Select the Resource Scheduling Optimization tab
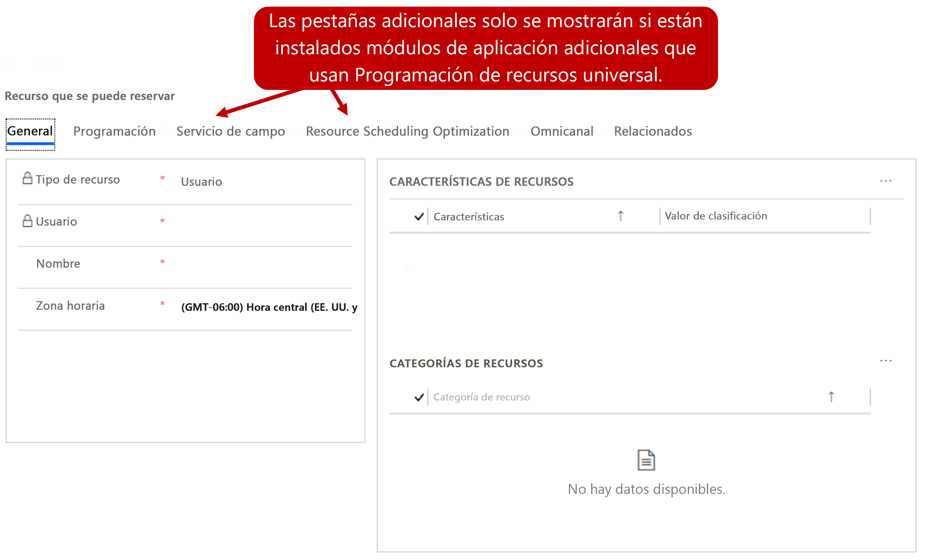The image size is (926, 560). click(x=407, y=131)
